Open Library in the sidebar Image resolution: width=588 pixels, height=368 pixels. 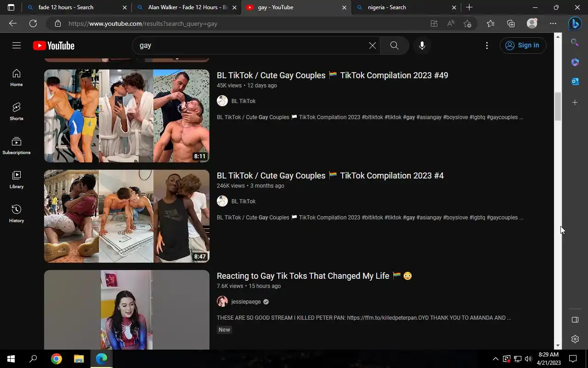(x=17, y=180)
